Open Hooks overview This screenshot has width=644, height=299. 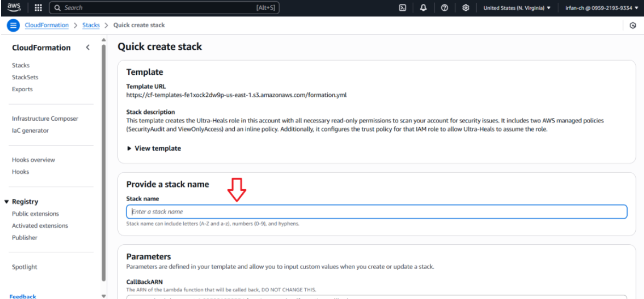pos(33,160)
